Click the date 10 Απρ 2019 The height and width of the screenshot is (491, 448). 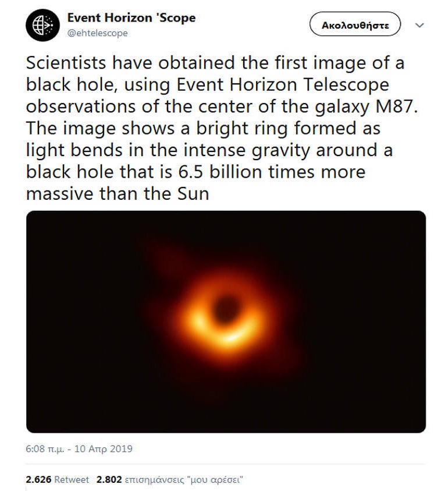pyautogui.click(x=103, y=448)
